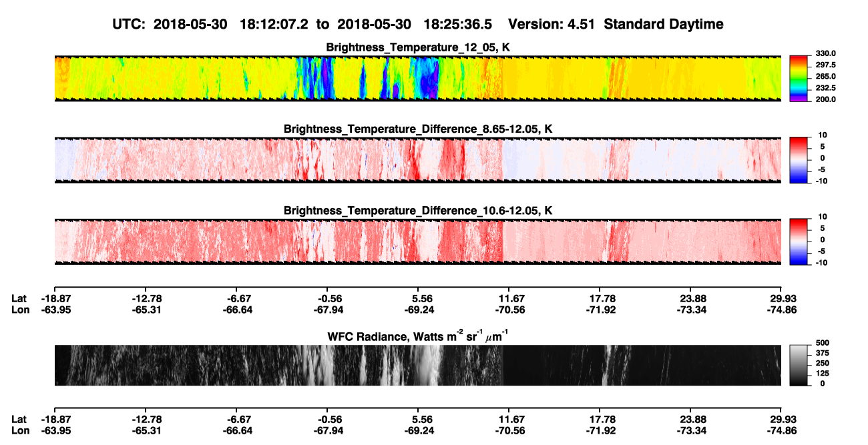Click the upper axis longitude value -74.86
This screenshot has width=868, height=445.
pos(781,310)
